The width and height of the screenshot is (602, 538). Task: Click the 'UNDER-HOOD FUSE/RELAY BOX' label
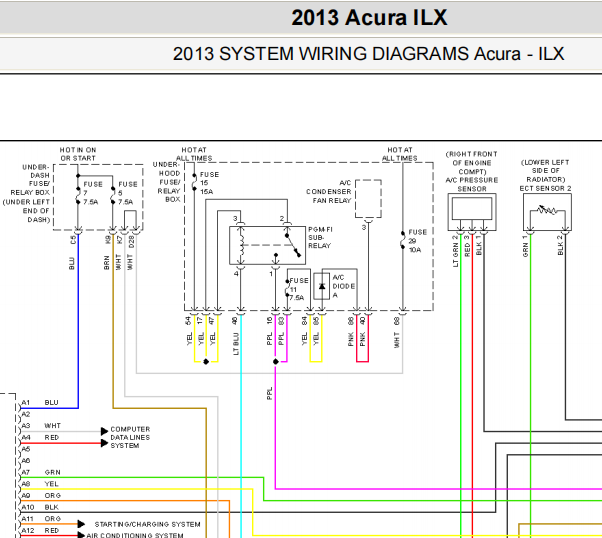167,182
